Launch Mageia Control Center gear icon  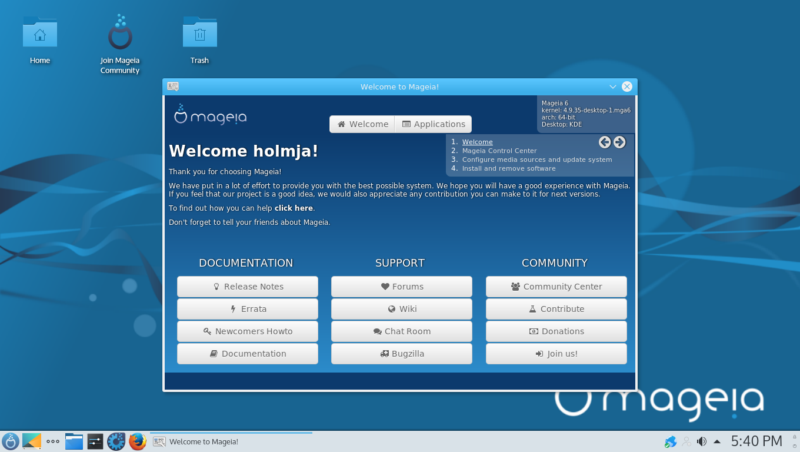click(116, 441)
